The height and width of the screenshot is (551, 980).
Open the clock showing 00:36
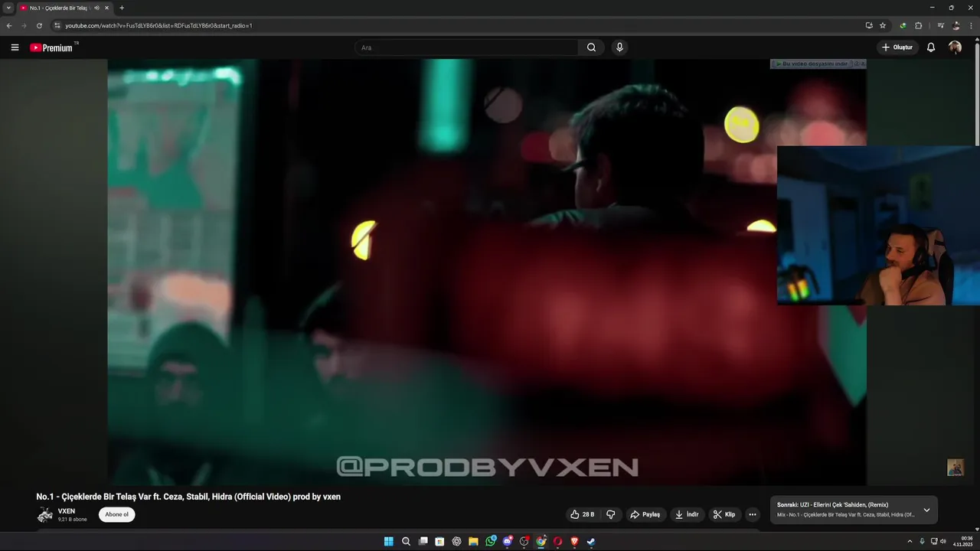[x=962, y=541]
